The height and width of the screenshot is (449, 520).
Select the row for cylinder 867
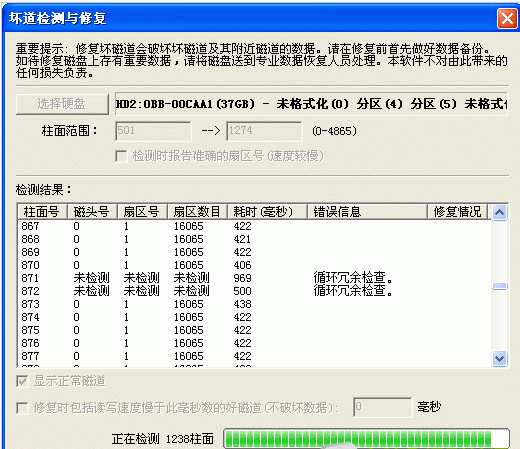click(254, 226)
